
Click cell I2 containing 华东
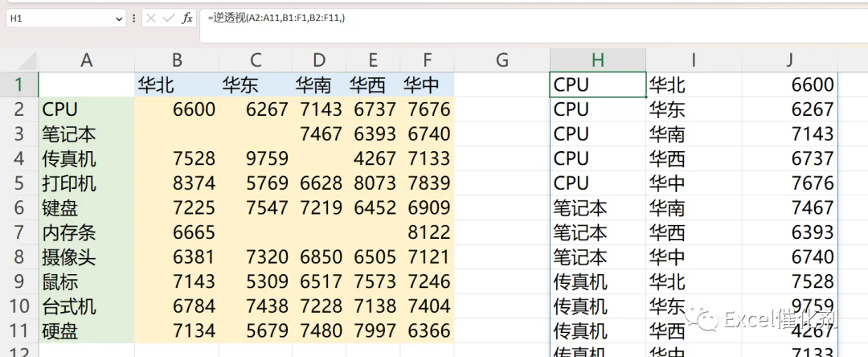tap(694, 109)
